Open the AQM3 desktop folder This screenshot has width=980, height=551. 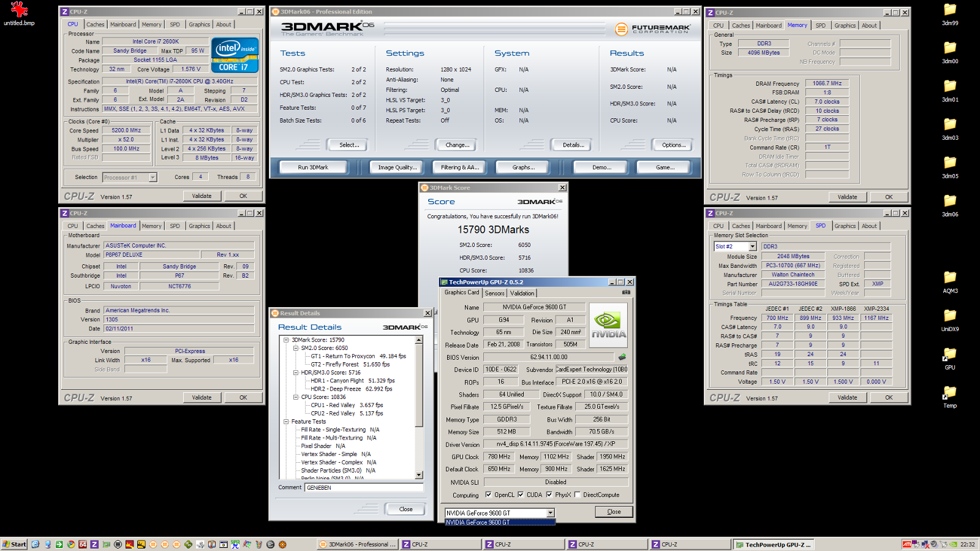pos(950,281)
